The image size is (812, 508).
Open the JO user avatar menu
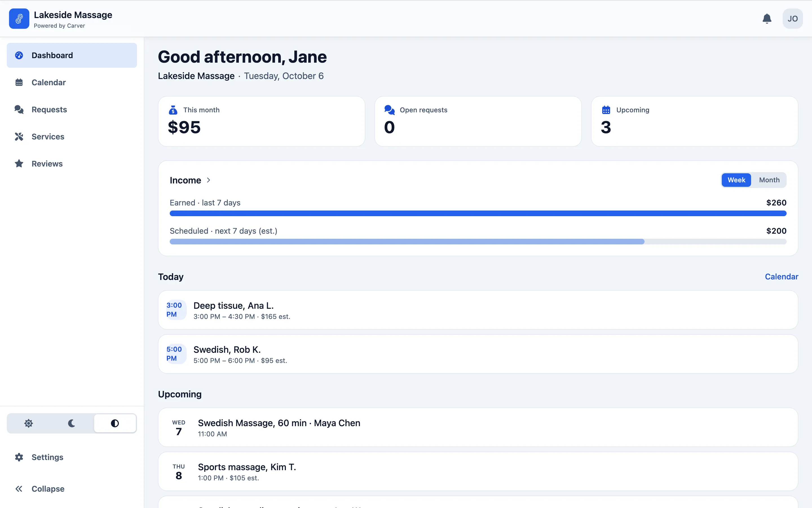click(x=793, y=18)
